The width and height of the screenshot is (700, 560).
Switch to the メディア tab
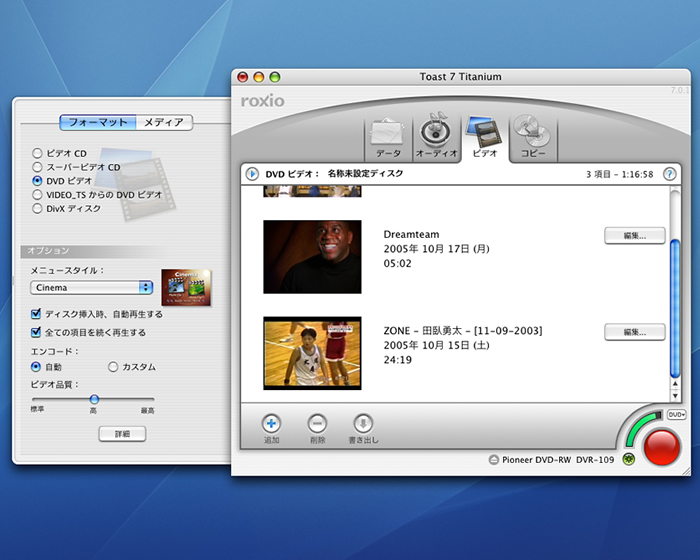point(163,122)
